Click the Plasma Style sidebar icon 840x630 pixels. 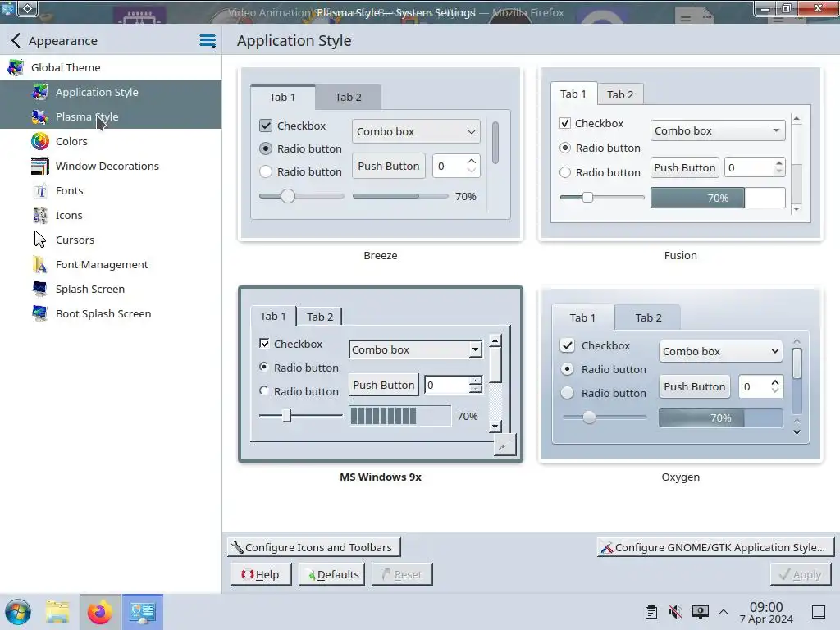coord(39,116)
